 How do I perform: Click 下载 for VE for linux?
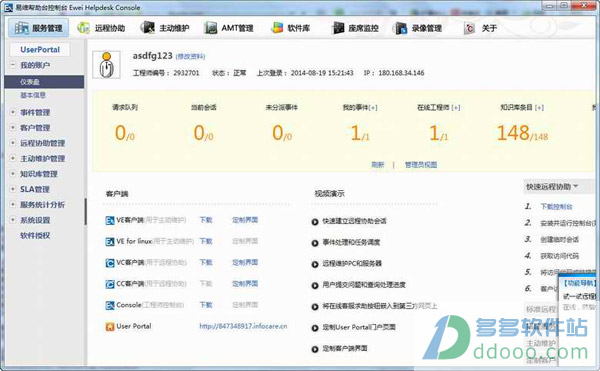pyautogui.click(x=206, y=241)
